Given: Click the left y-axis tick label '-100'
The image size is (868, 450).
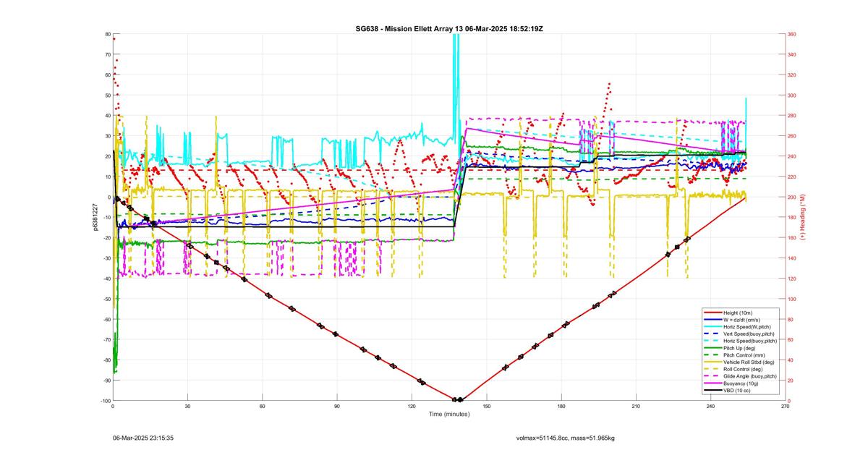Looking at the screenshot, I should click(x=105, y=401).
